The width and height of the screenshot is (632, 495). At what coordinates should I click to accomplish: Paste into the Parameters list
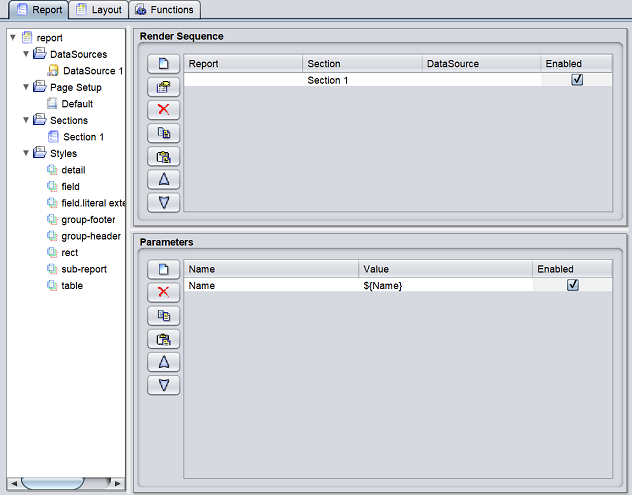163,338
